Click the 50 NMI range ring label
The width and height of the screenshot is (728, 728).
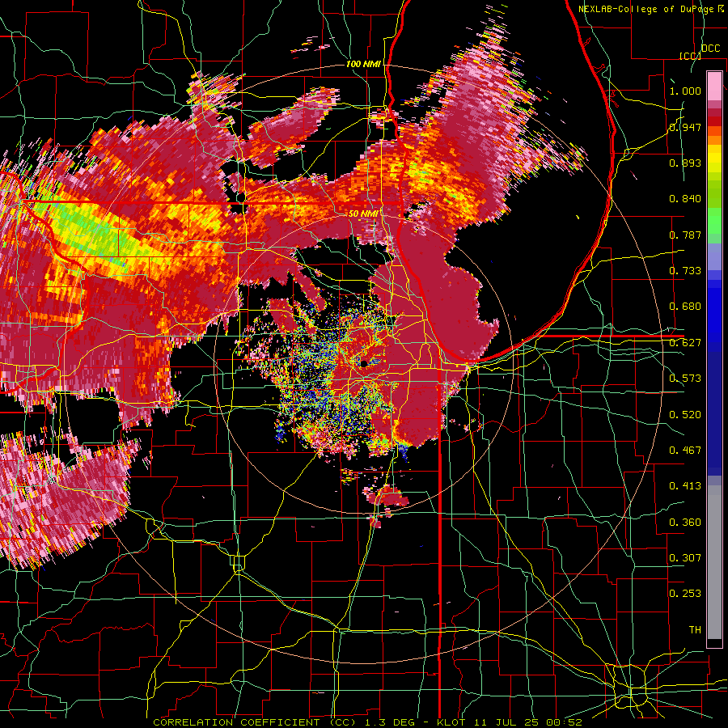363,214
